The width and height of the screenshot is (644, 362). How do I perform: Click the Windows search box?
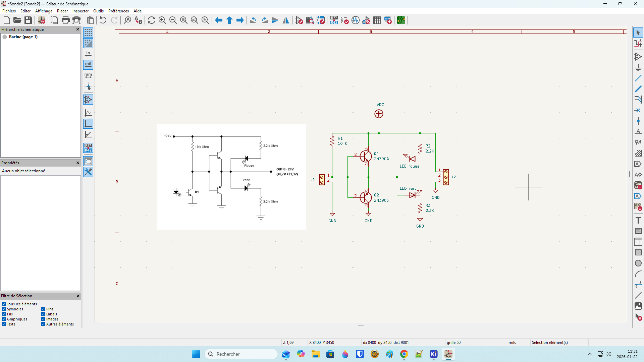click(x=241, y=354)
